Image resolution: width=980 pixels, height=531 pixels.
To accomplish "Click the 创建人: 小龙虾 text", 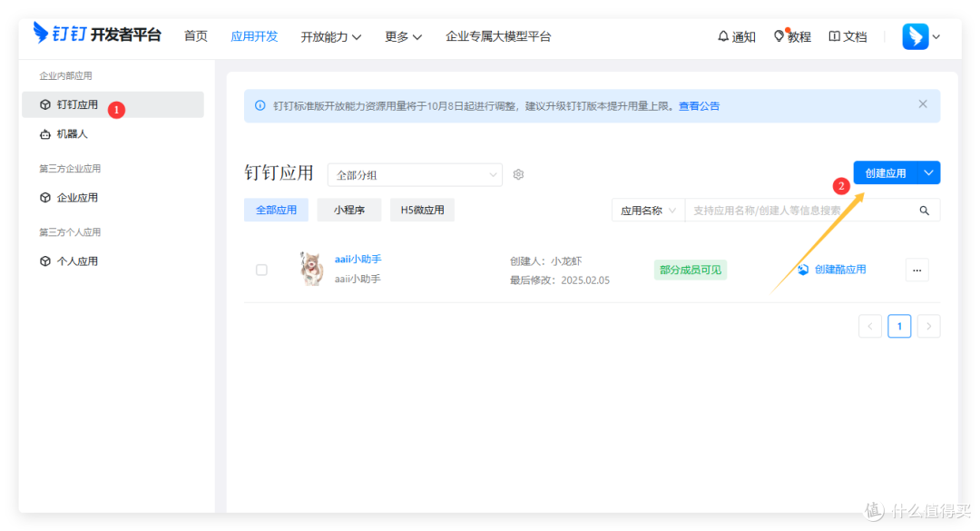I will tap(545, 261).
